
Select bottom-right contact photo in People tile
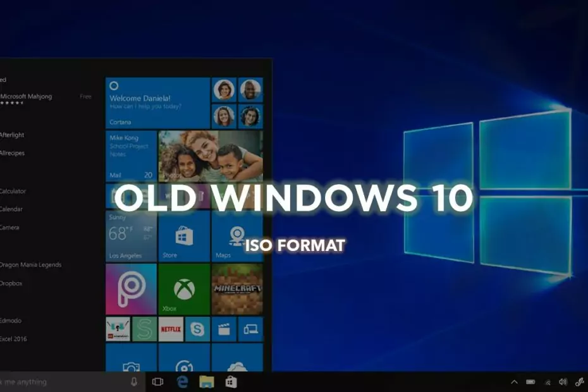click(250, 116)
